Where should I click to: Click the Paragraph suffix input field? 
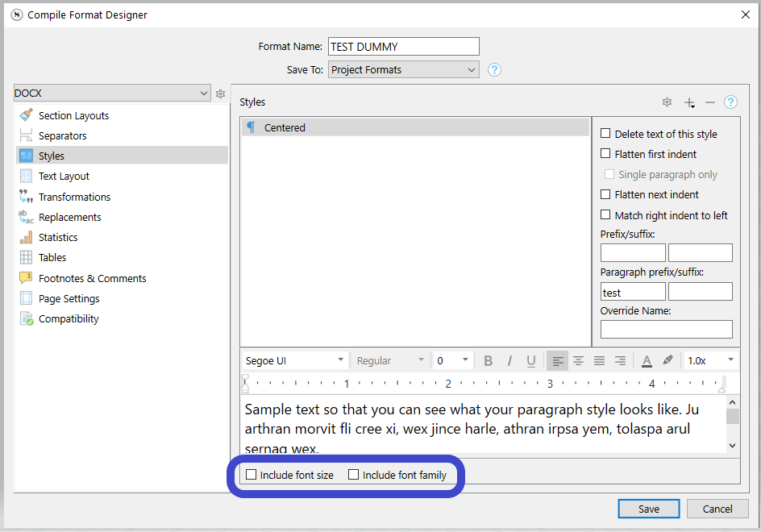coord(701,292)
